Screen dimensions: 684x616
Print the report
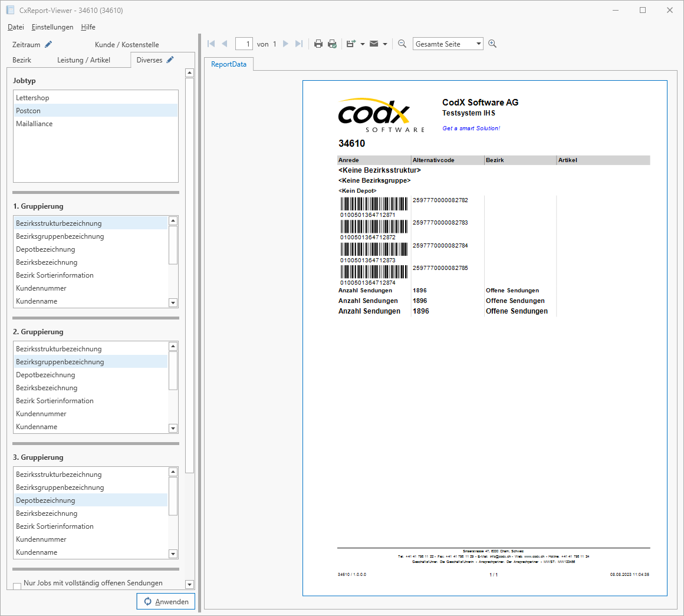pyautogui.click(x=318, y=44)
